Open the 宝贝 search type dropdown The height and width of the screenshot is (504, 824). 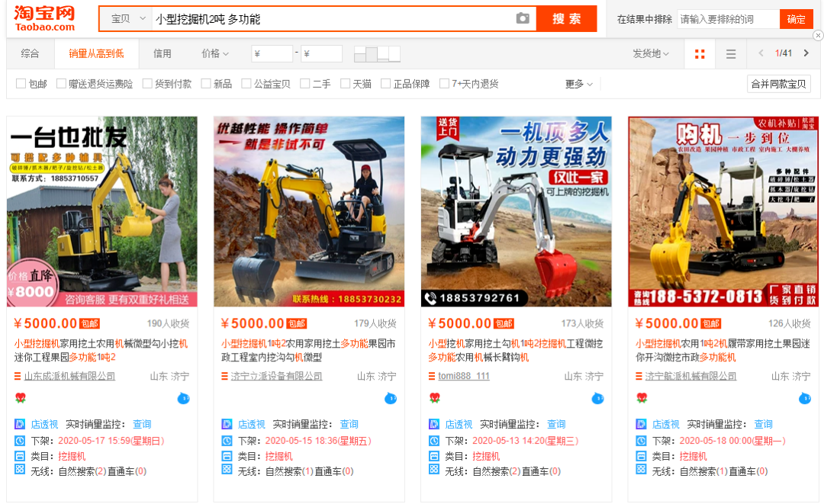click(127, 19)
